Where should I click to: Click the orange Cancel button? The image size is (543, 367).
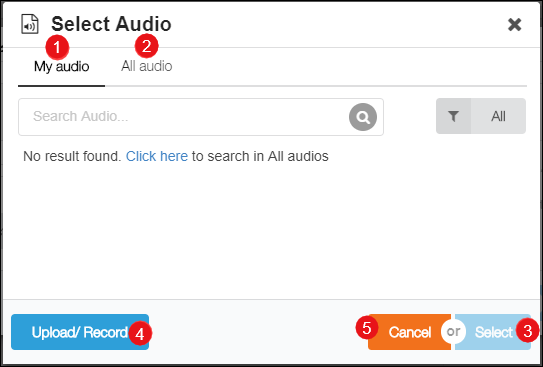point(410,332)
